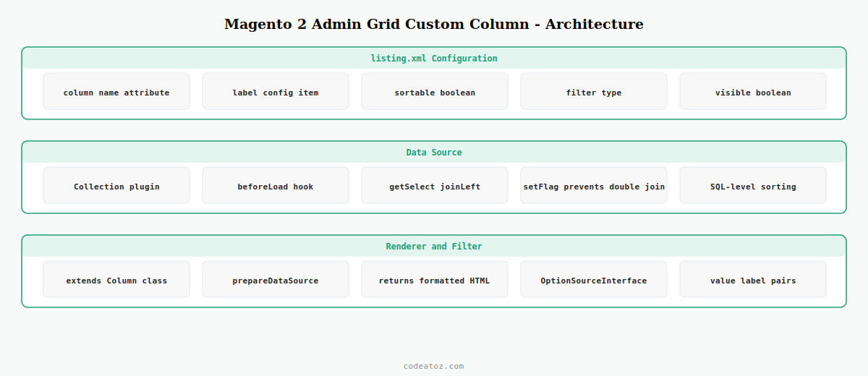868x376 pixels.
Task: Click the 'sortable boolean' box
Action: pyautogui.click(x=435, y=91)
